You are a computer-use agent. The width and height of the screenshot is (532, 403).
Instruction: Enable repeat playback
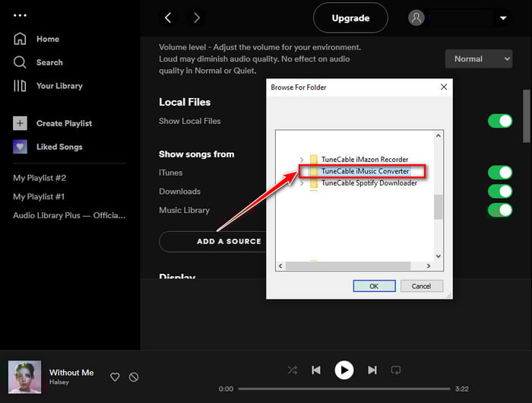(396, 370)
